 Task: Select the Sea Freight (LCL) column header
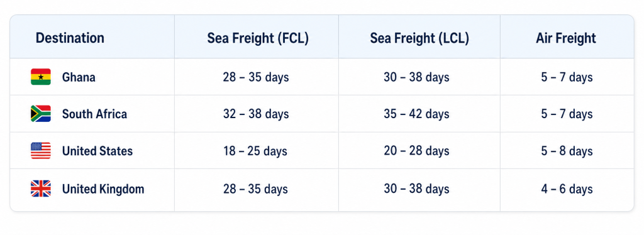tap(419, 38)
